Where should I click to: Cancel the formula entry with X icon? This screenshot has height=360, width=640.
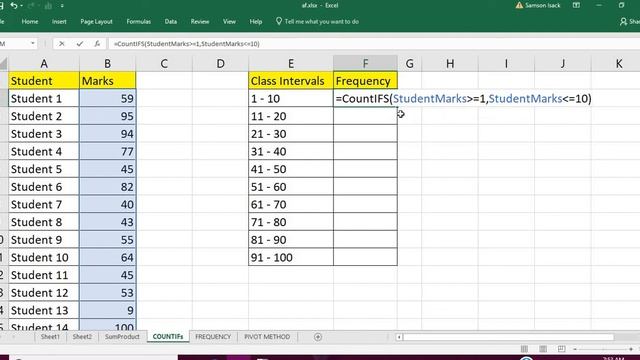[62, 44]
